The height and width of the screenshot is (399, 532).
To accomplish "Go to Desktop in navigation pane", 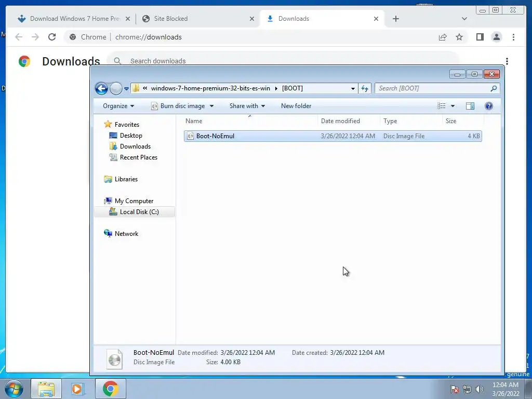I will [x=130, y=136].
